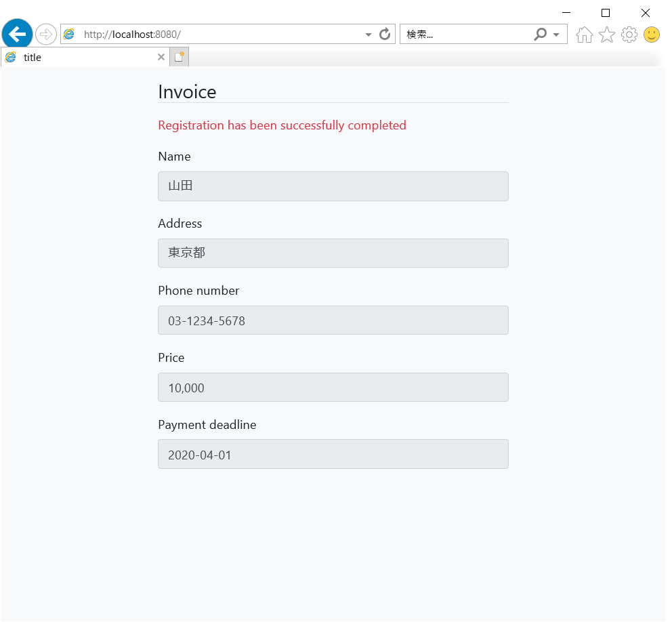Screen dimensions: 672x622
Task: Close the 'title' tab
Action: coord(161,57)
